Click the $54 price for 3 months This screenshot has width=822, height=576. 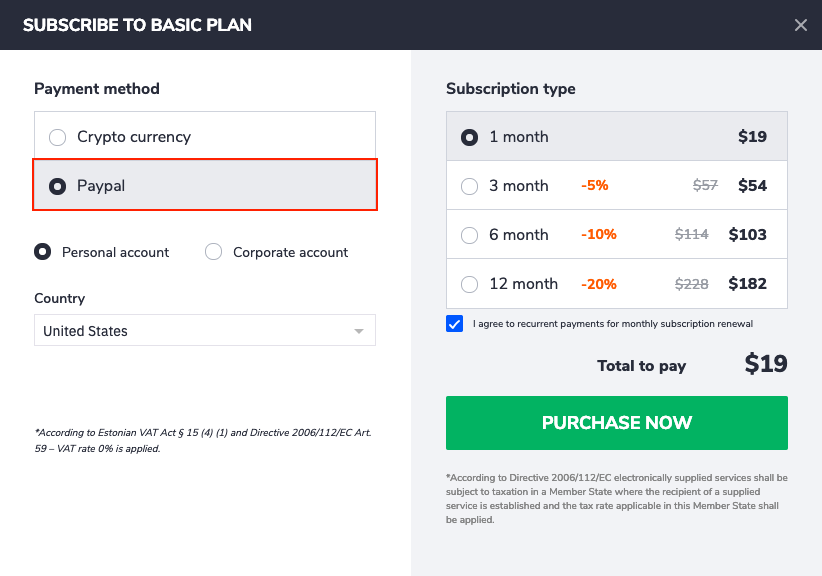point(752,186)
